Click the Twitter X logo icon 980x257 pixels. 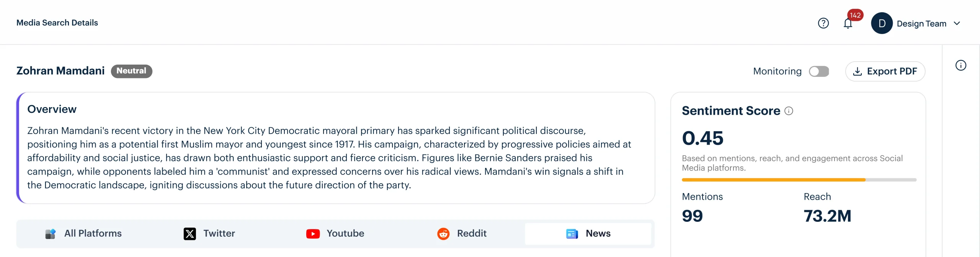click(x=189, y=234)
